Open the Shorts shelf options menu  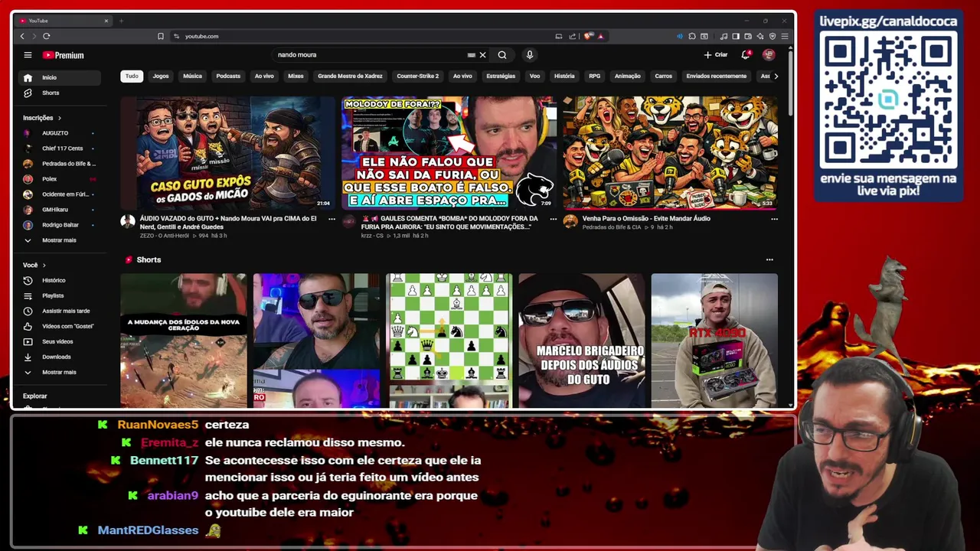click(769, 259)
